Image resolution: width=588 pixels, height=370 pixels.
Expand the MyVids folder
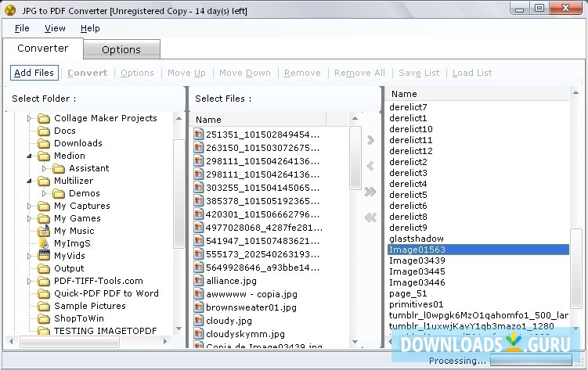(x=29, y=256)
